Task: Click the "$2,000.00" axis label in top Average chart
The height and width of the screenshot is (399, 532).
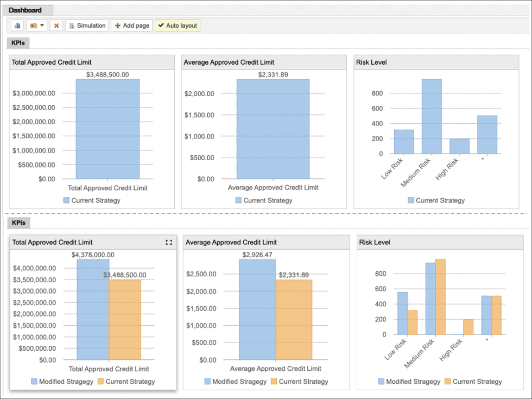Action: coord(199,93)
